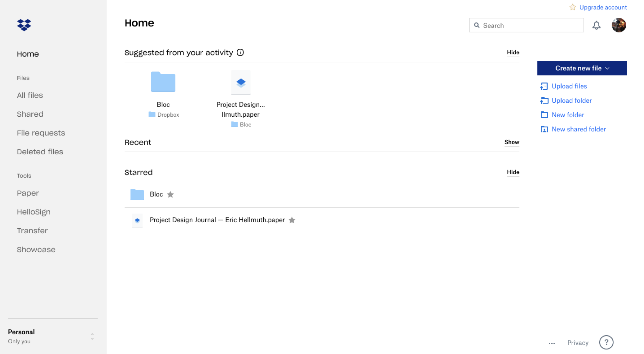The height and width of the screenshot is (354, 644).
Task: Open Paper under Tools
Action: 28,193
